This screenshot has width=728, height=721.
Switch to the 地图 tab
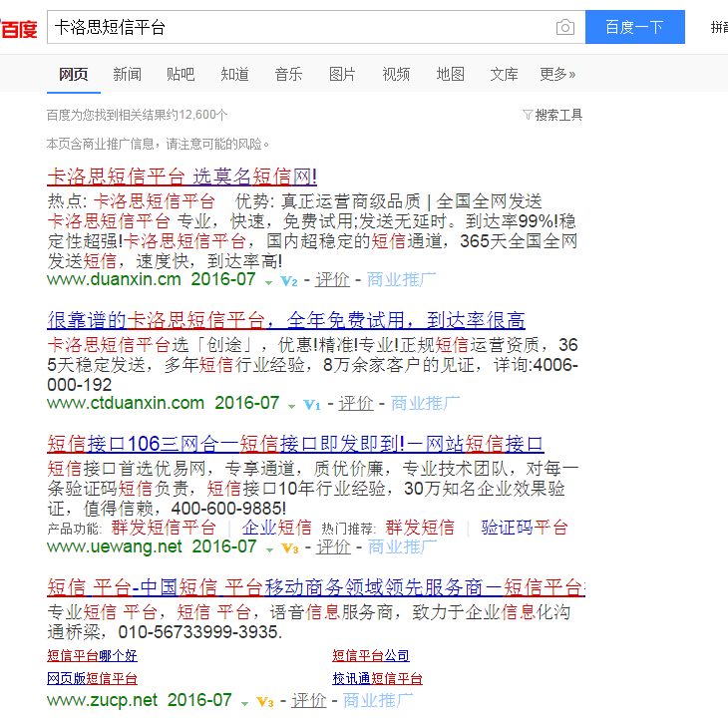point(451,74)
